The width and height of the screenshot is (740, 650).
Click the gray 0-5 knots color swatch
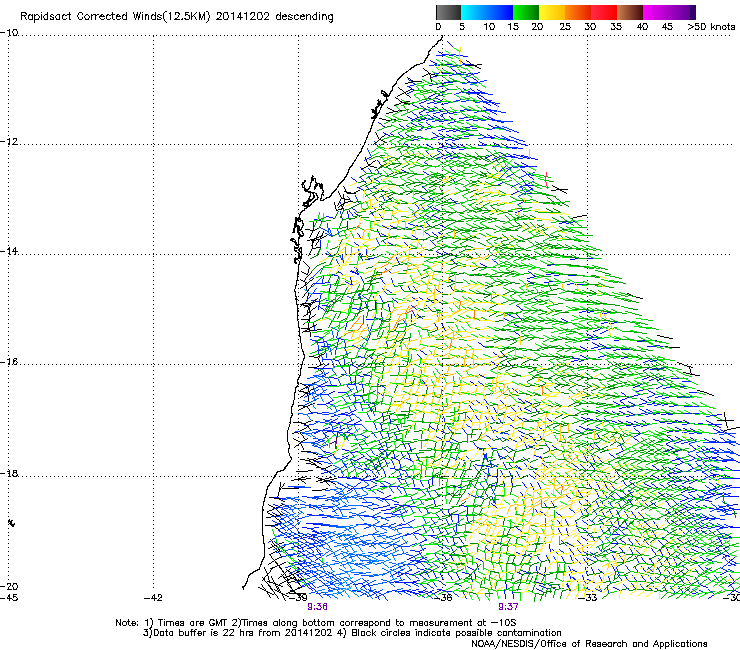click(448, 12)
